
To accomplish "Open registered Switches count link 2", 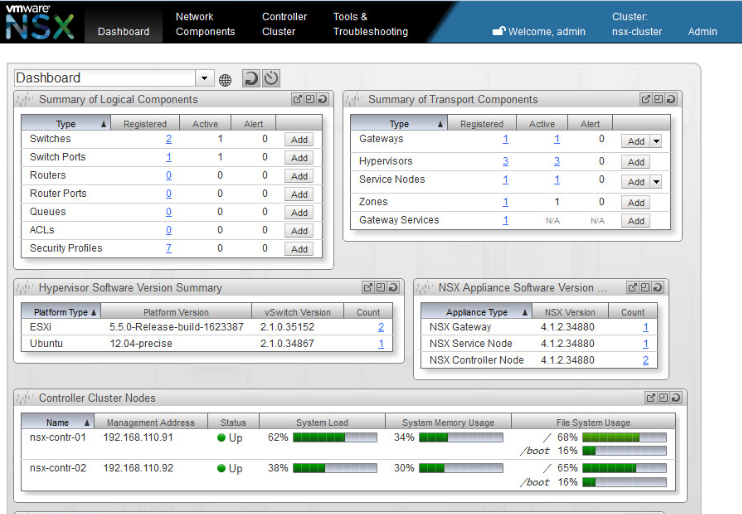I will coord(168,139).
